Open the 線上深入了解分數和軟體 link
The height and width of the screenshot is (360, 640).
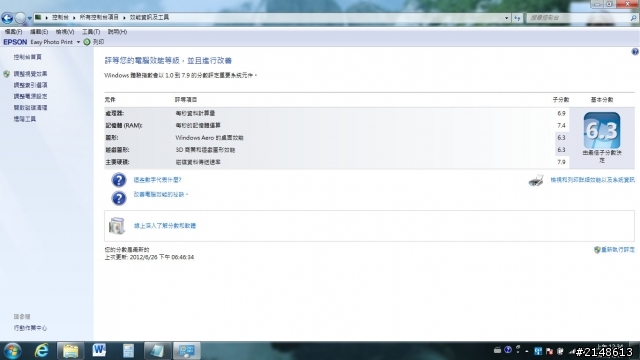point(165,226)
